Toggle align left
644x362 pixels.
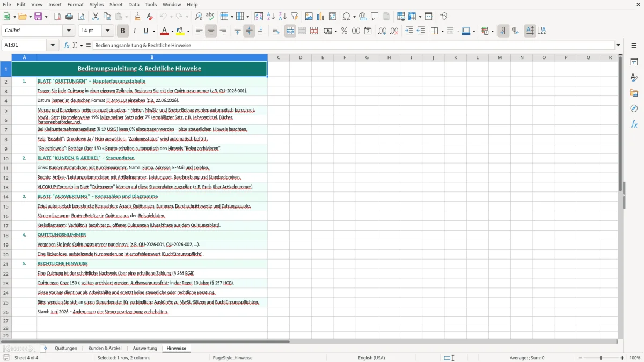pyautogui.click(x=199, y=31)
